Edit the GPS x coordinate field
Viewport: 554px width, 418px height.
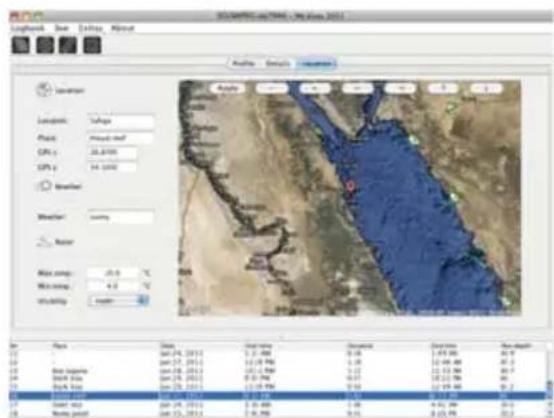[112, 152]
